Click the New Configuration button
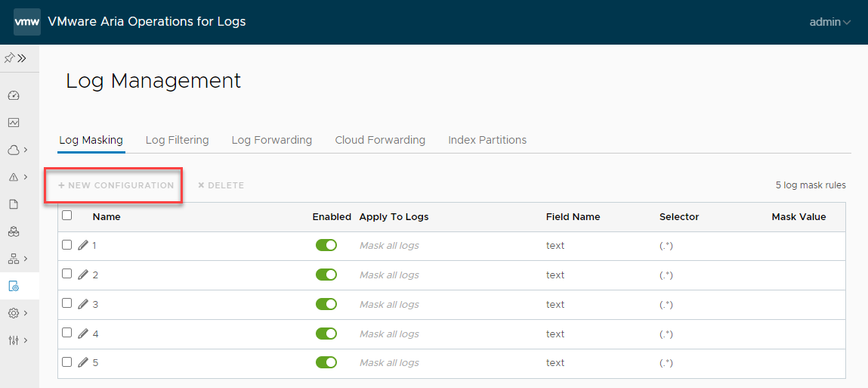The width and height of the screenshot is (868, 388). point(116,185)
